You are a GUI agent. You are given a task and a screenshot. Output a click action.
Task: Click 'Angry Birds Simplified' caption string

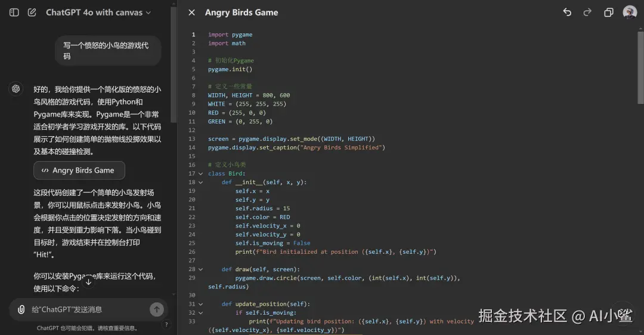click(x=341, y=147)
